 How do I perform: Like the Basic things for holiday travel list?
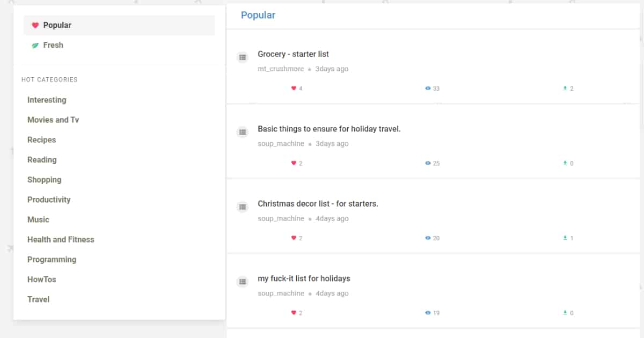click(x=294, y=163)
